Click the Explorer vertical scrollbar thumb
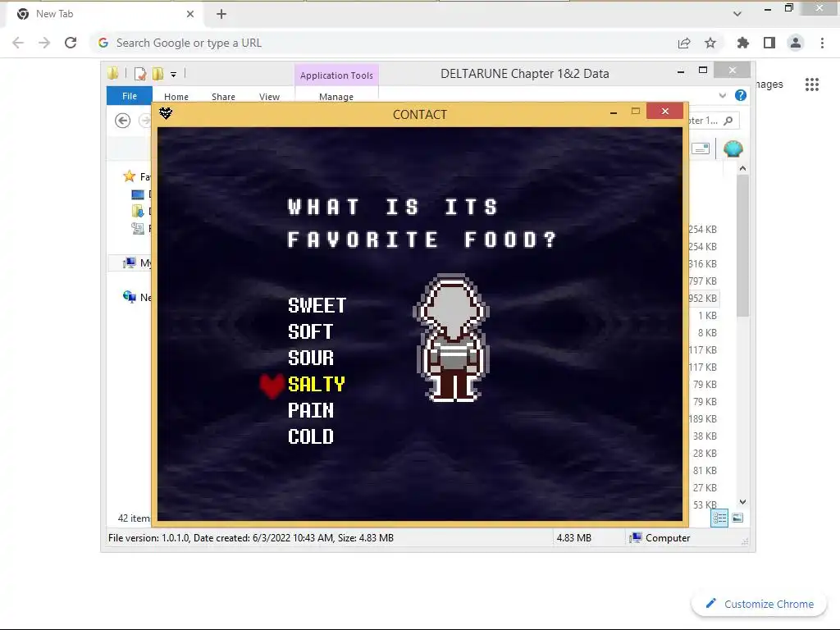The height and width of the screenshot is (630, 840). 742,246
